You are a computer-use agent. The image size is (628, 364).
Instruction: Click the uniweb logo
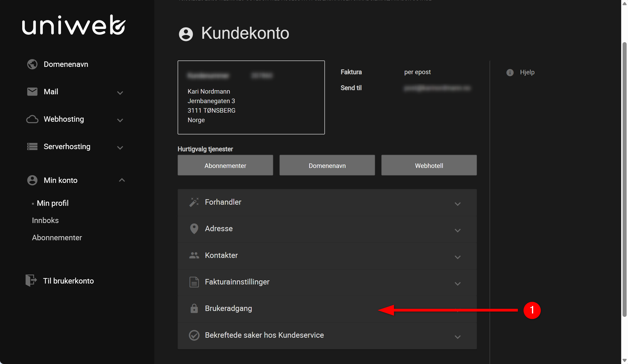[x=74, y=25]
